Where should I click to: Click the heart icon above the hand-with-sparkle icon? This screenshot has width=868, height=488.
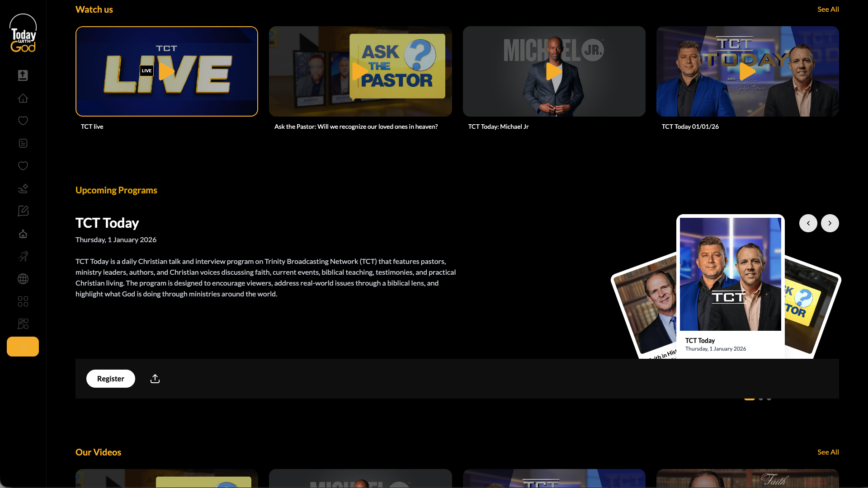coord(23,166)
